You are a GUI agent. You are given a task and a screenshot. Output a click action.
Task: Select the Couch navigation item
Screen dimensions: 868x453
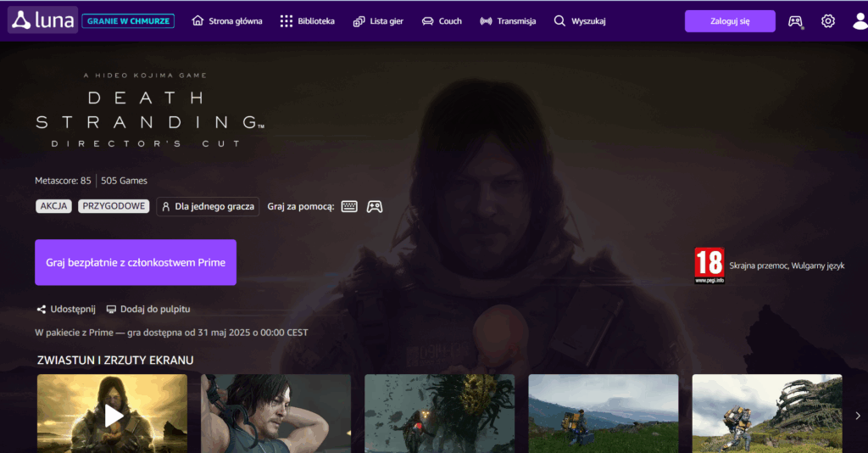point(442,21)
